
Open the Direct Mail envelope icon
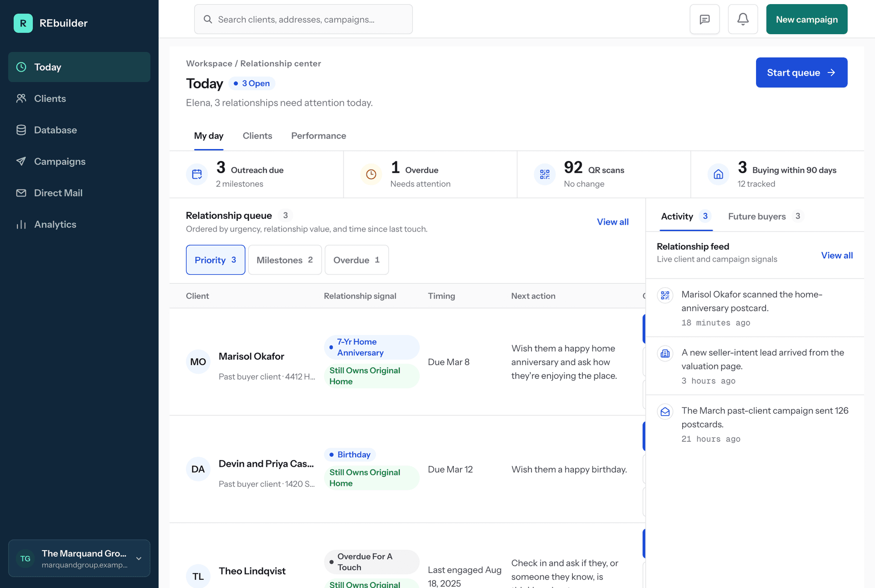click(21, 193)
